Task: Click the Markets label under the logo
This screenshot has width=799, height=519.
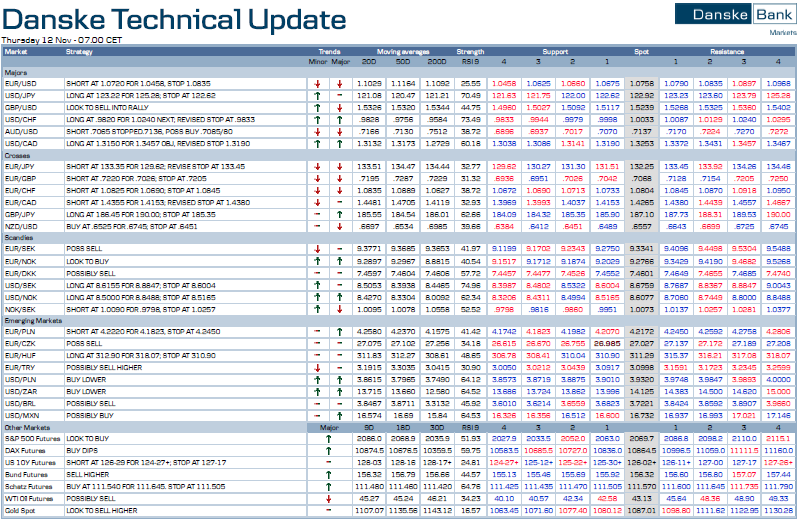Action: coord(782,32)
